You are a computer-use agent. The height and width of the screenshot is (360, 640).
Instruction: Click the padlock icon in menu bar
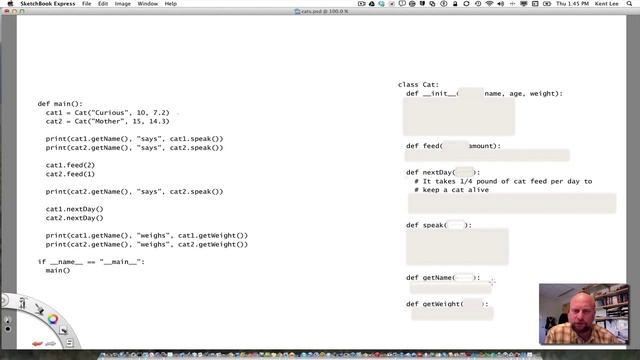point(455,4)
